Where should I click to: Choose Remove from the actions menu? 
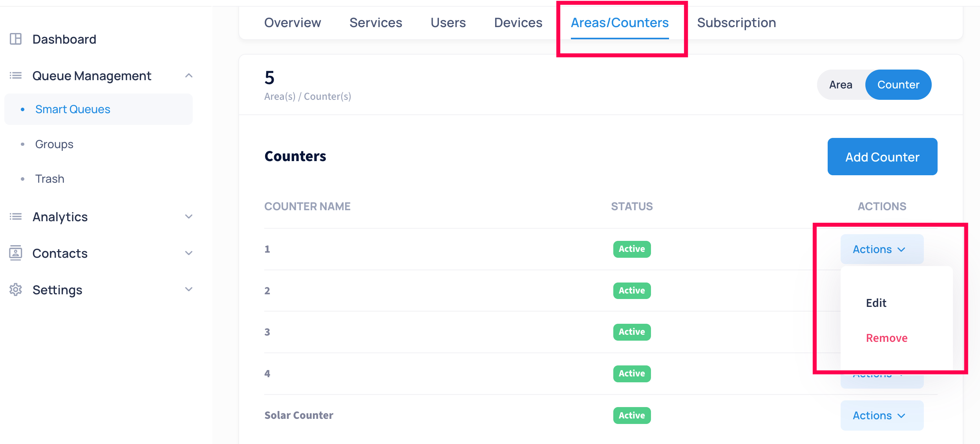(x=887, y=338)
